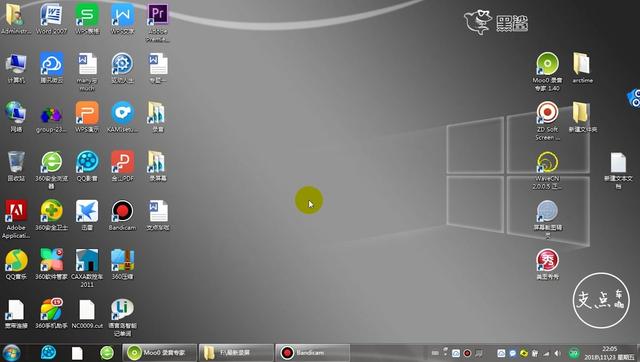Open the volume speaker tray icon
Viewport: 640px width, 362px height.
pos(557,353)
